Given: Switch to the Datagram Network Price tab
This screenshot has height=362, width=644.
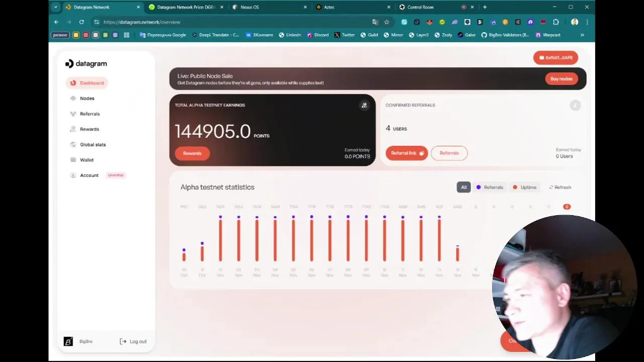Looking at the screenshot, I should (186, 7).
